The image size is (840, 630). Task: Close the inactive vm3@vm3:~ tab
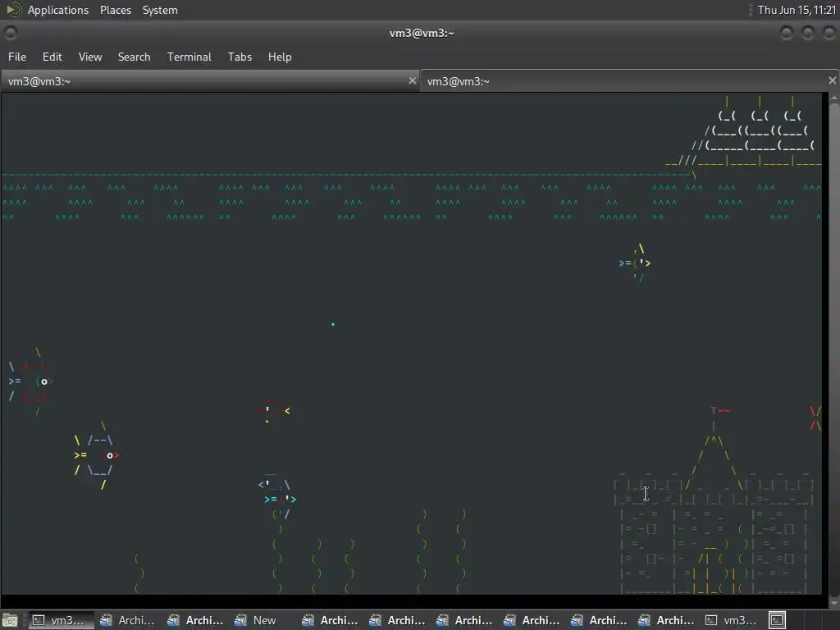tap(412, 81)
